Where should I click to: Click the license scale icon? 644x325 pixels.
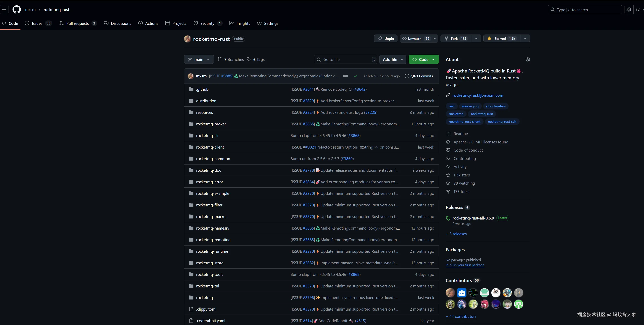point(448,142)
